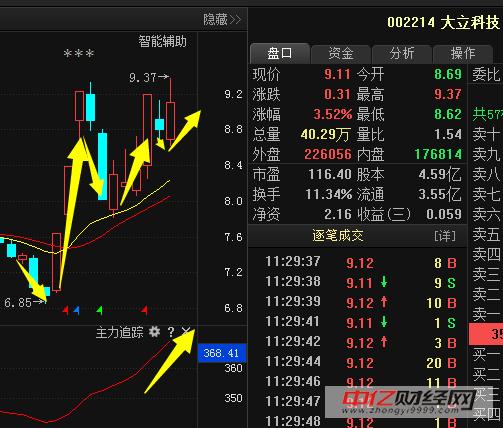Click the red highlighted price box below 卖一
The width and height of the screenshot is (503, 428).
486,334
